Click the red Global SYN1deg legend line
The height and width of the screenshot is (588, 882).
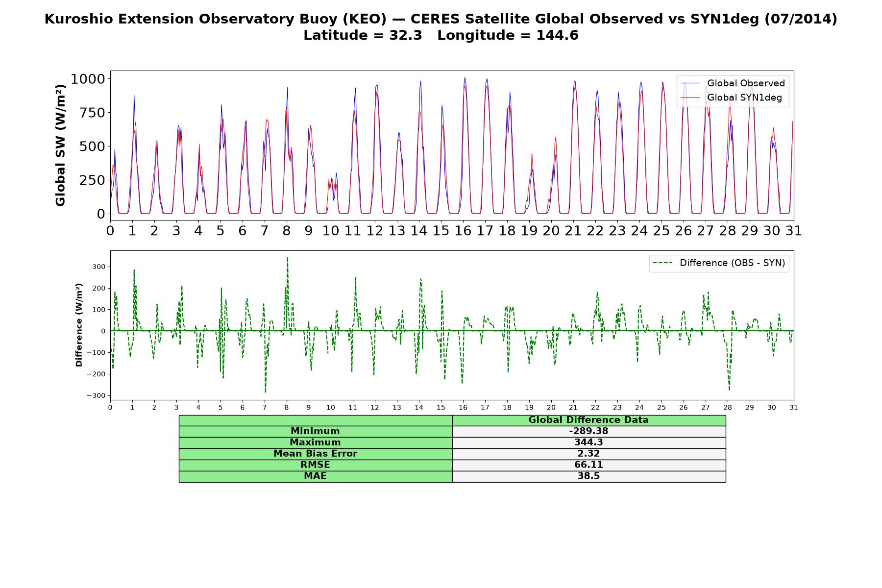click(690, 98)
